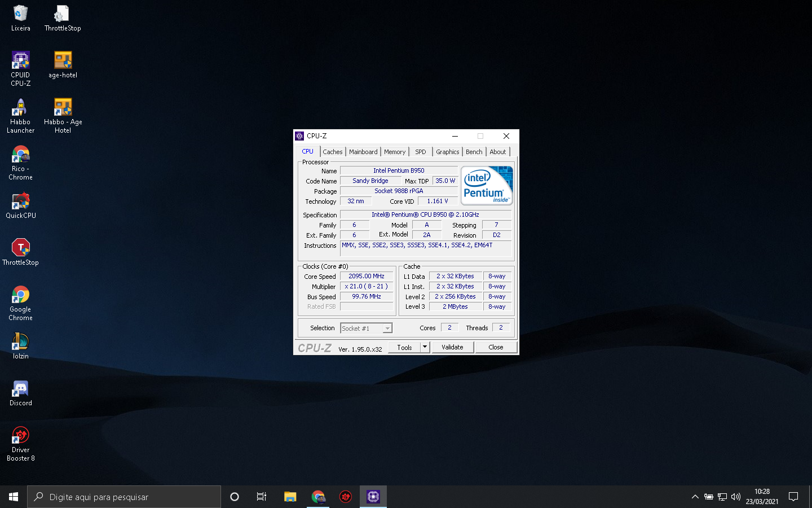Expand the Tools button dropdown arrow
The height and width of the screenshot is (508, 812).
(x=425, y=347)
